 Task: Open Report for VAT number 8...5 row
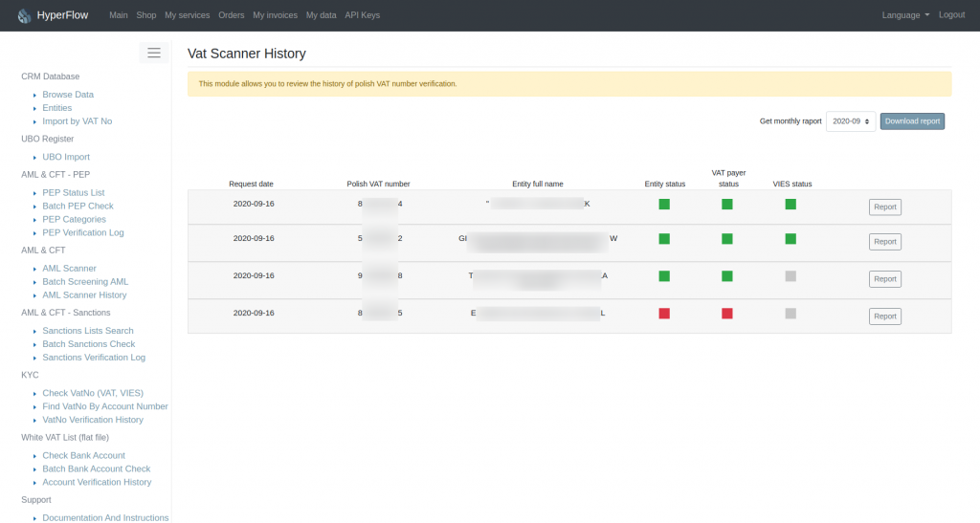885,316
